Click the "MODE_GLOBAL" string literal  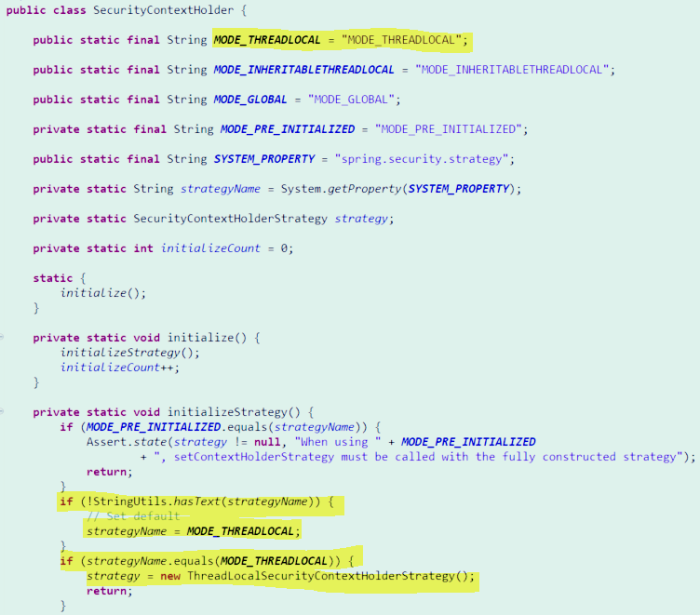(351, 100)
